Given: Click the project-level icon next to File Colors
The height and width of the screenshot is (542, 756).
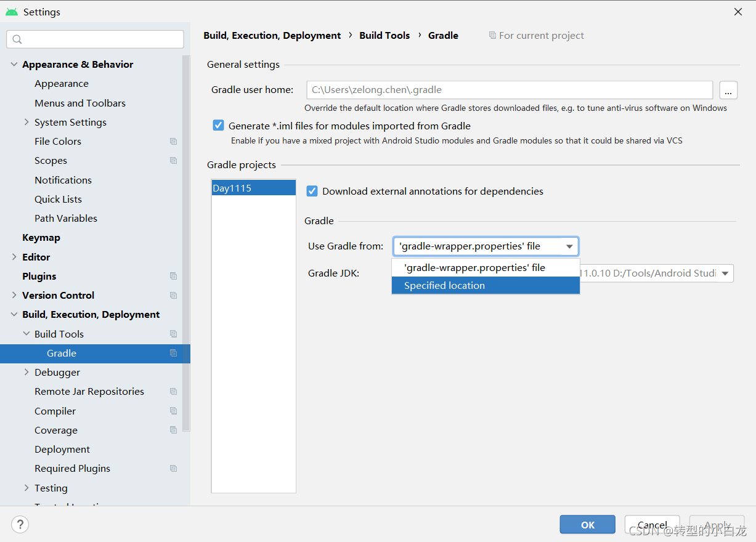Looking at the screenshot, I should tap(173, 141).
